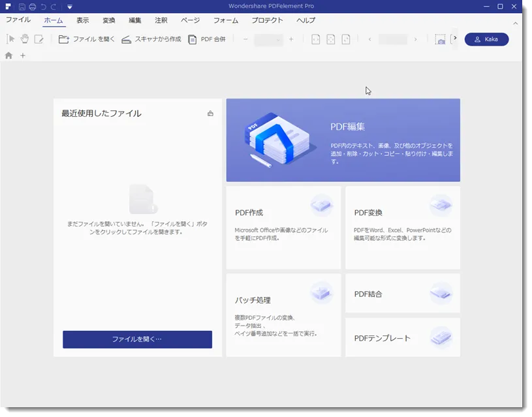Switch to the プロテクト tab
The width and height of the screenshot is (532, 417).
click(268, 20)
